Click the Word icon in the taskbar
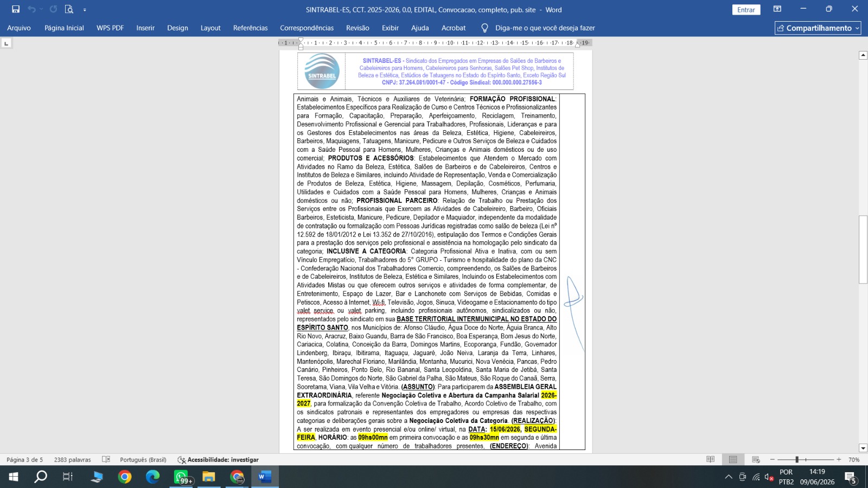The image size is (868, 488). pos(265,477)
